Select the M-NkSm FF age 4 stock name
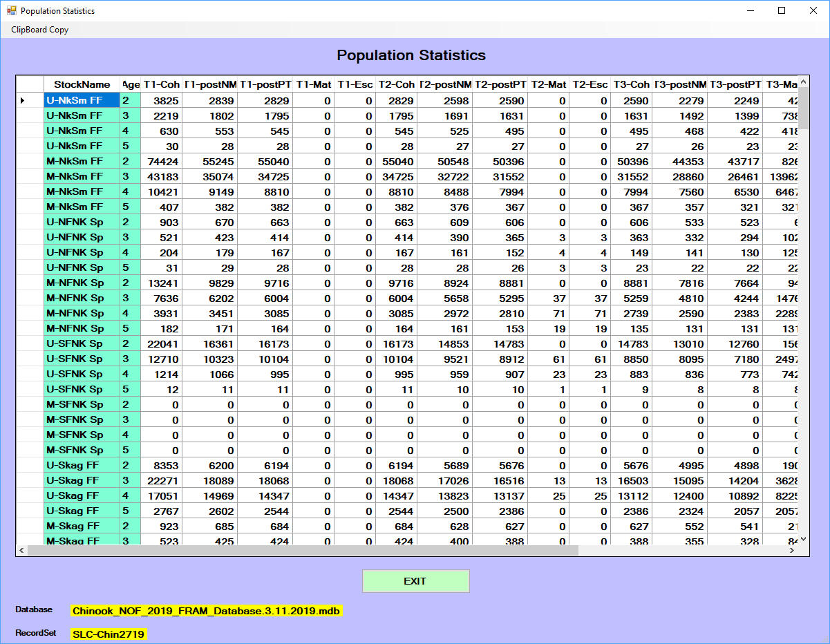This screenshot has height=644, width=830. click(82, 191)
